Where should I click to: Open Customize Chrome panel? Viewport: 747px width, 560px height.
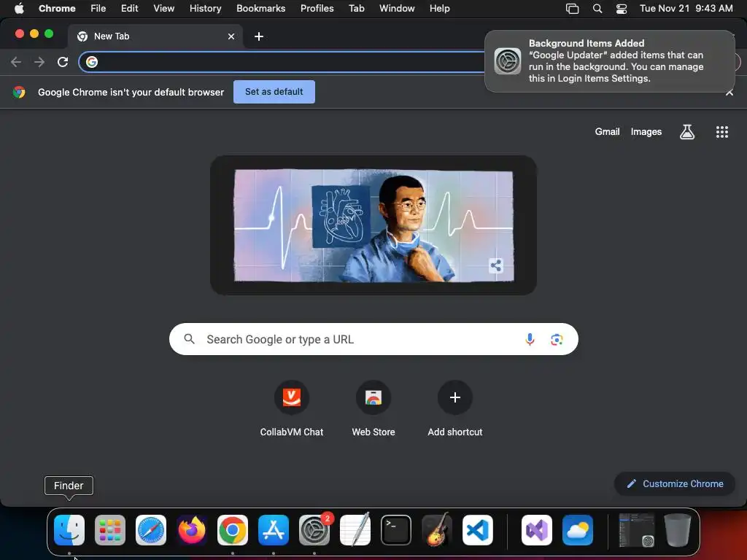(675, 484)
